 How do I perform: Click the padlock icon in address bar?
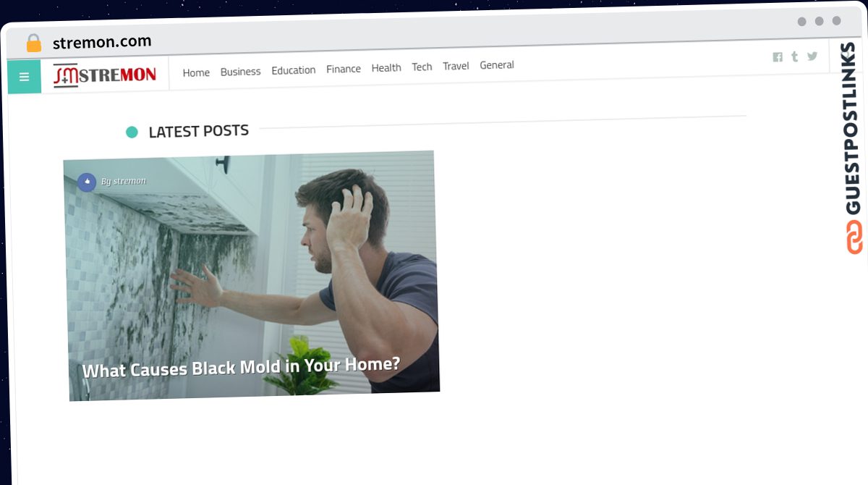click(x=34, y=43)
